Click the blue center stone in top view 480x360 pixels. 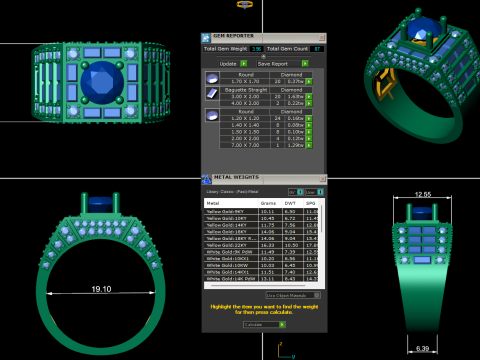click(102, 82)
